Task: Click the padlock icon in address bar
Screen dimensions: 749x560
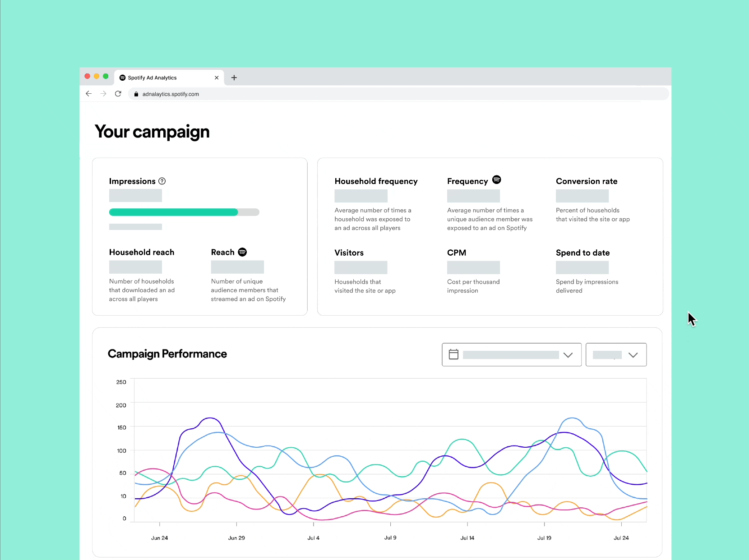Action: (x=136, y=94)
